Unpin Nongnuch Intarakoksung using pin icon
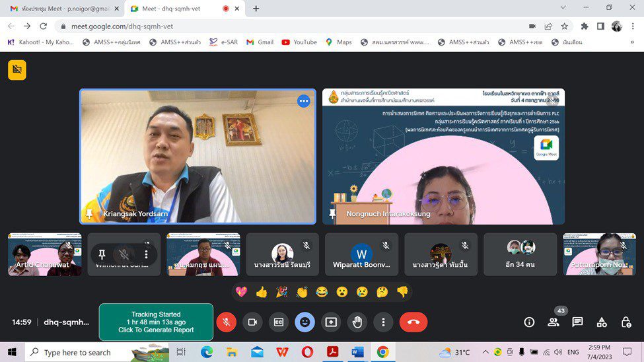 tap(332, 213)
